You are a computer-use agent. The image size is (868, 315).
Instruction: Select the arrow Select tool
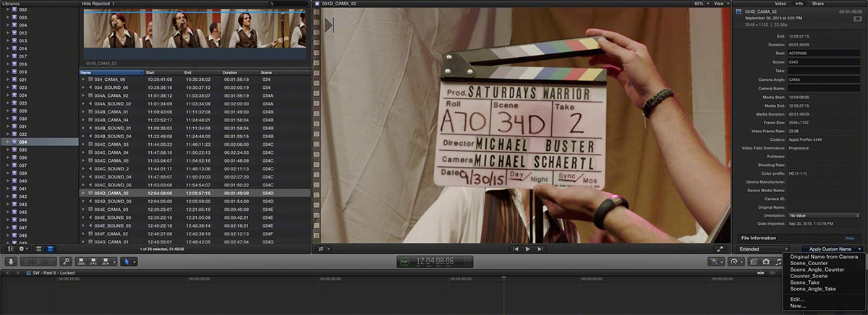[x=127, y=262]
